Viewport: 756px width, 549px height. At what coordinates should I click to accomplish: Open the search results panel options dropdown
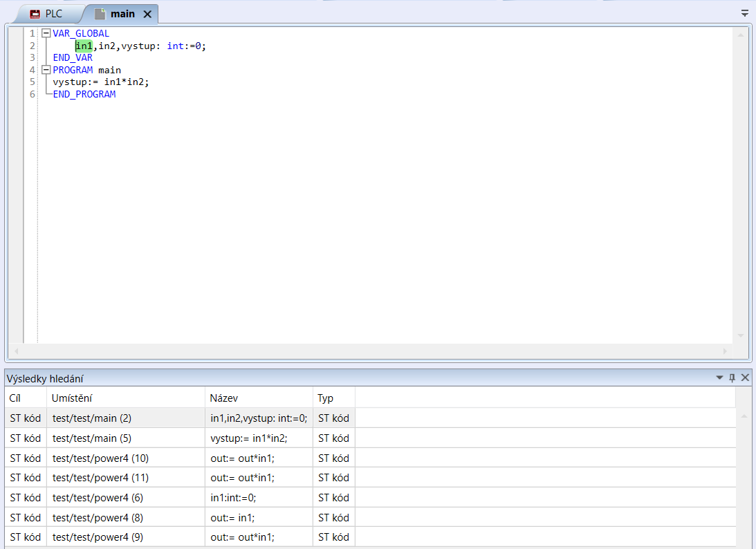719,378
